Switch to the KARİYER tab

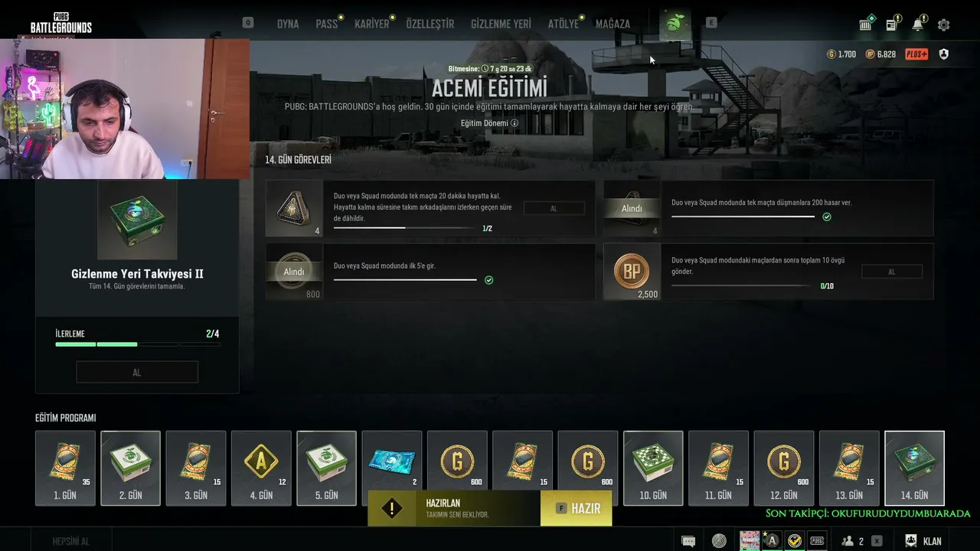(x=372, y=24)
